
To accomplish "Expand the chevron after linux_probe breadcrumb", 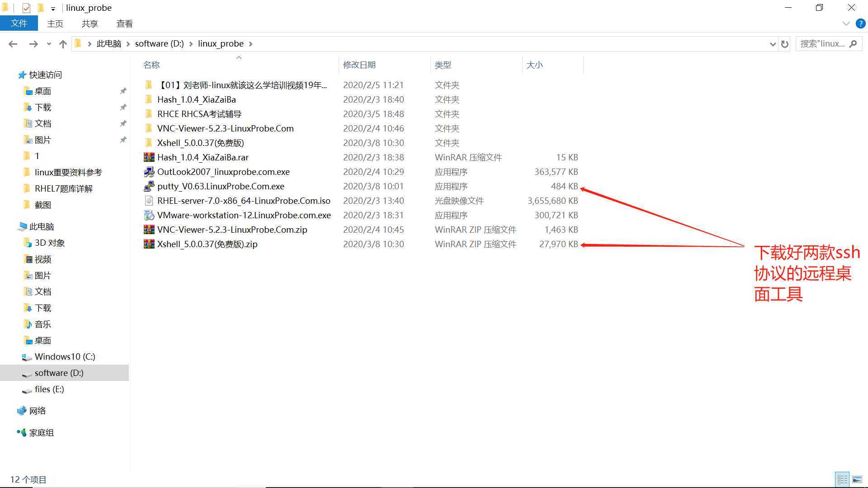I will (250, 44).
